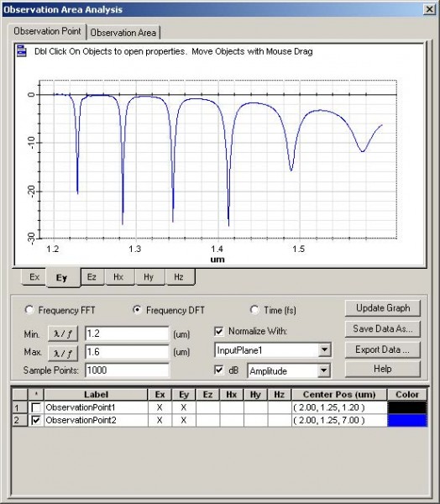The image size is (440, 504).
Task: Click into the Sample Points input field
Action: coord(127,370)
